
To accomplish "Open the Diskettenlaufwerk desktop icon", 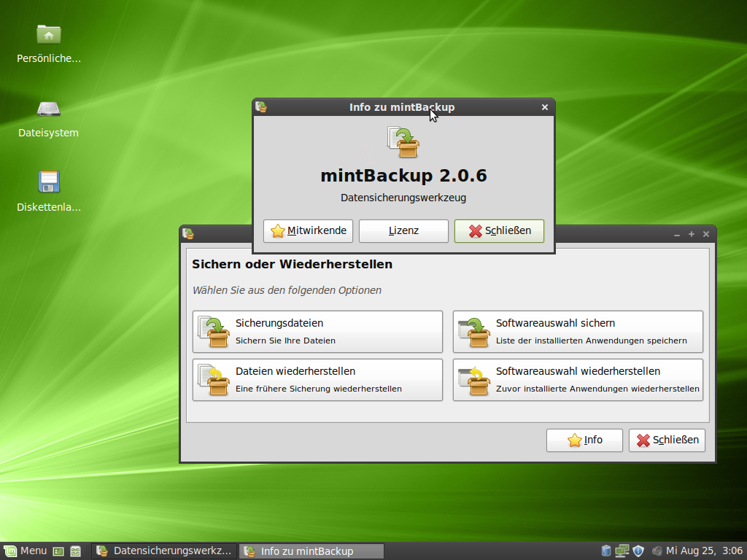I will 48,182.
